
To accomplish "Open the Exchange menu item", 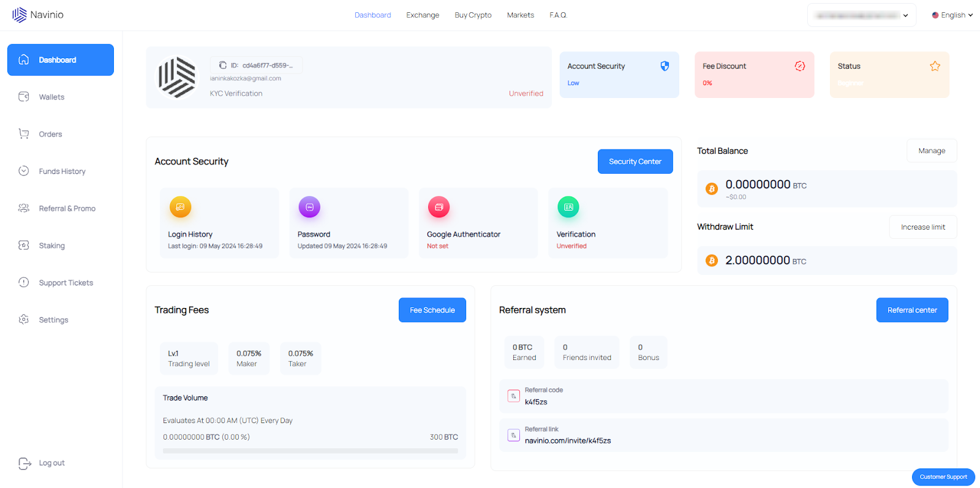I will (423, 15).
